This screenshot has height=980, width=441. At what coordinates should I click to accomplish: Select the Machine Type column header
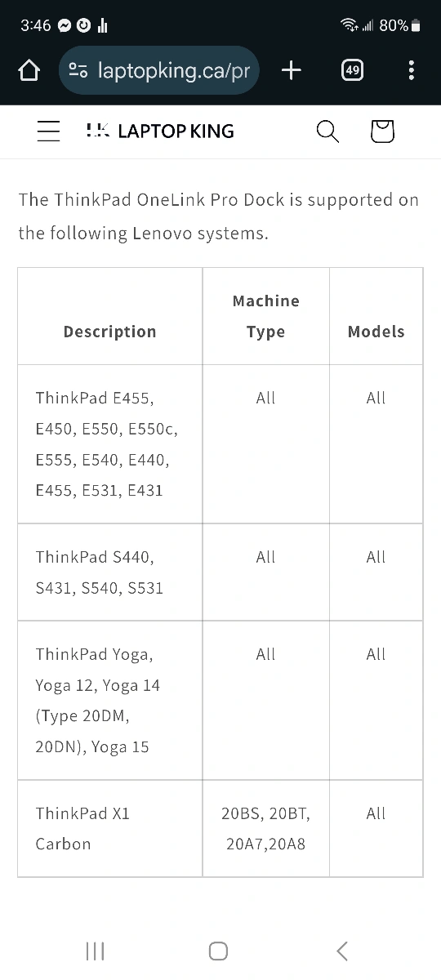coord(265,316)
